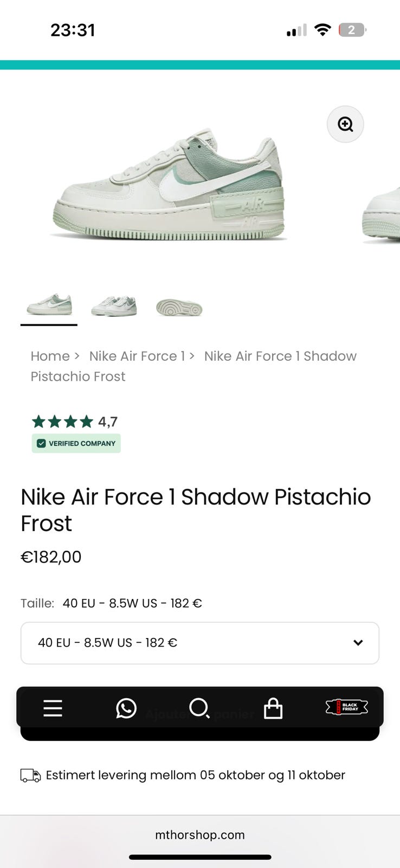Go to Home breadcrumb
The height and width of the screenshot is (868, 400).
pyautogui.click(x=50, y=356)
